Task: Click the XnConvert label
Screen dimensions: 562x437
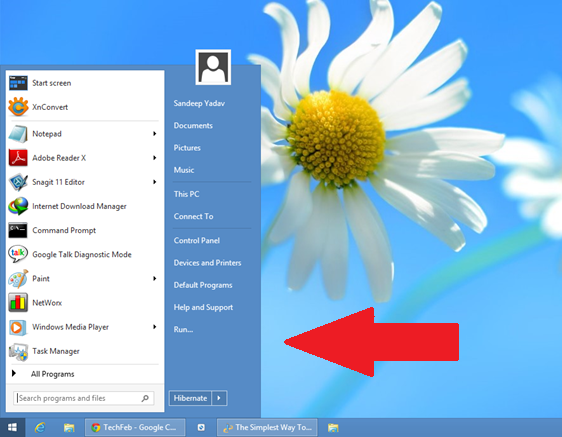Action: [x=50, y=107]
